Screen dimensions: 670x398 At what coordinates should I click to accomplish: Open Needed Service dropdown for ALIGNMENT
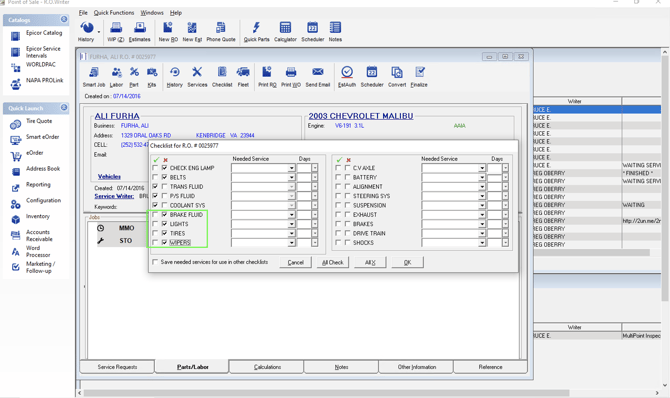pyautogui.click(x=482, y=187)
